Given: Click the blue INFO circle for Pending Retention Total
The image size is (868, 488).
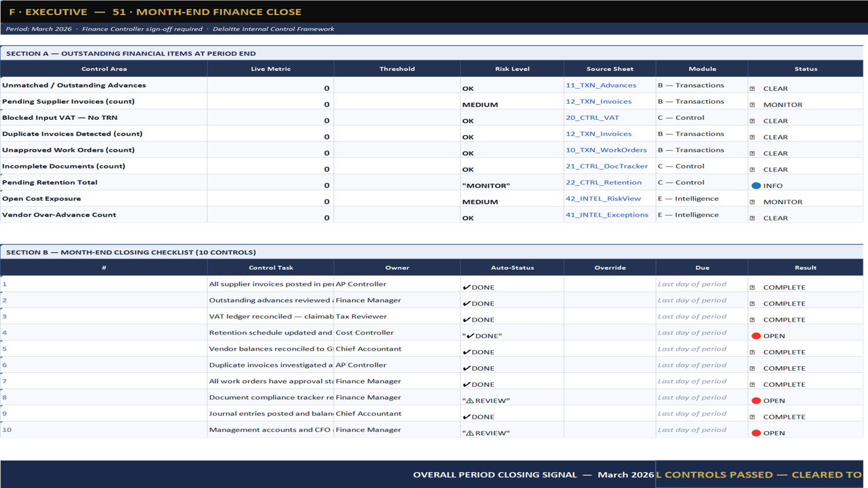Looking at the screenshot, I should pos(756,186).
